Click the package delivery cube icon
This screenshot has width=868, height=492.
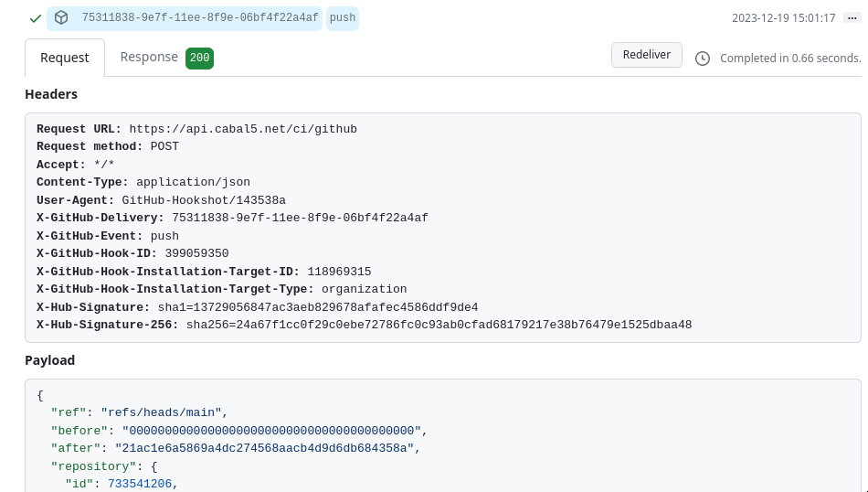pyautogui.click(x=61, y=18)
